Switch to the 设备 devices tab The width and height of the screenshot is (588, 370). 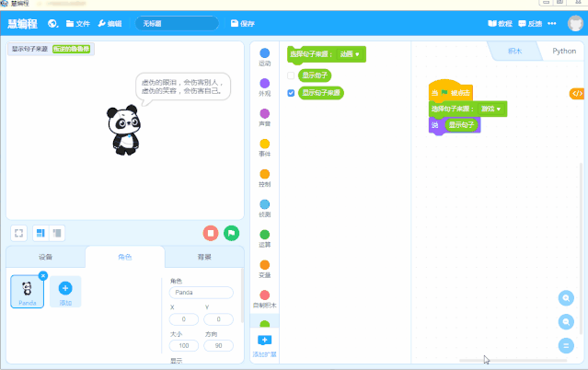click(45, 257)
